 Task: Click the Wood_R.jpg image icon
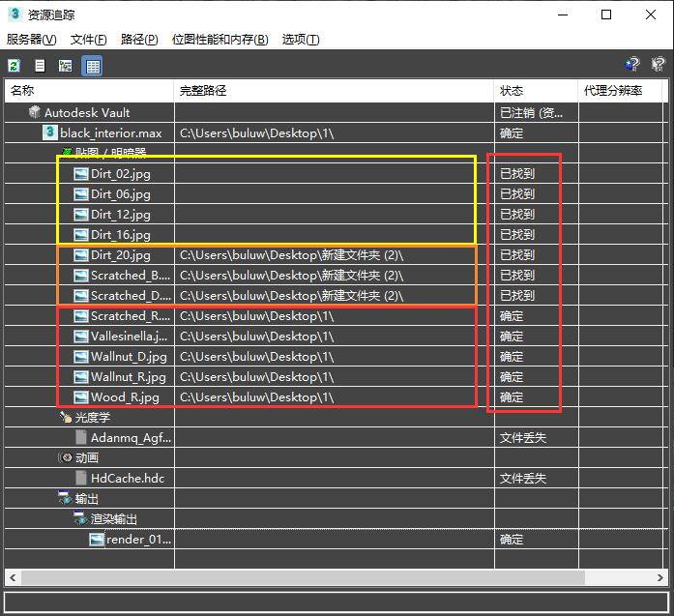pos(81,397)
